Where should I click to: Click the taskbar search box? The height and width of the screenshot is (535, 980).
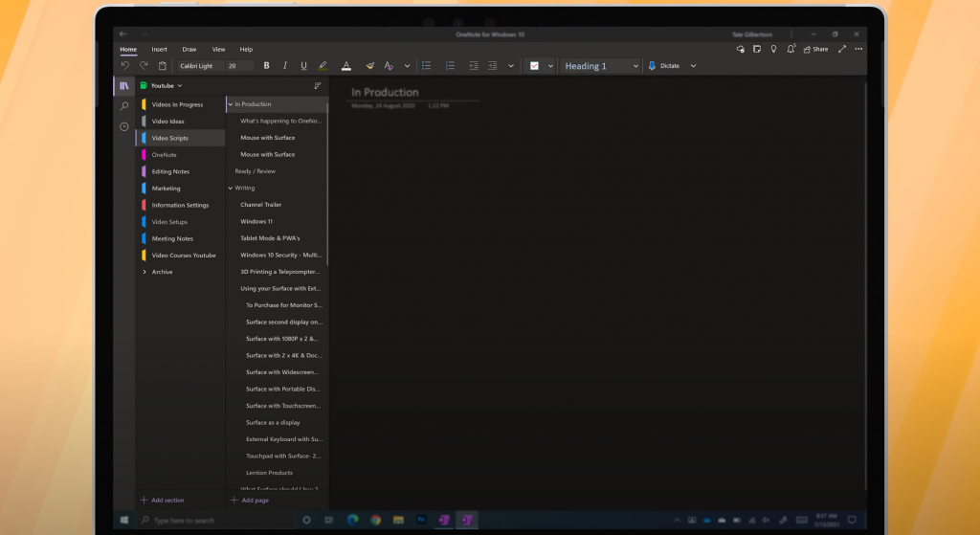point(215,520)
